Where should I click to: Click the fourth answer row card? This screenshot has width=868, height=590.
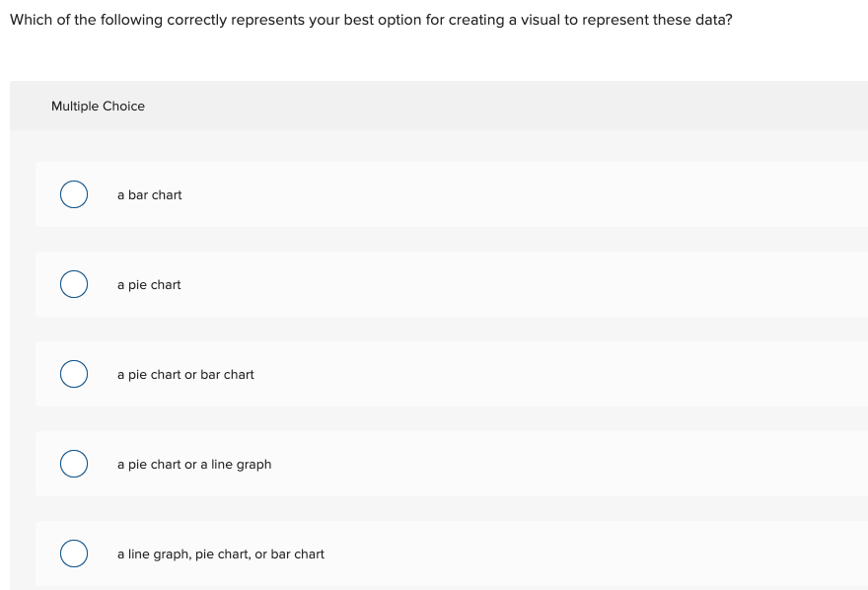444,464
